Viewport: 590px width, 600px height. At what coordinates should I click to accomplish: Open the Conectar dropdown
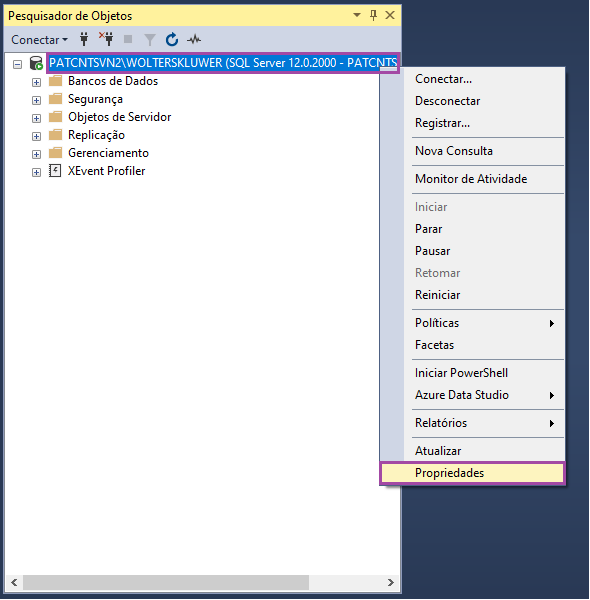coord(39,40)
